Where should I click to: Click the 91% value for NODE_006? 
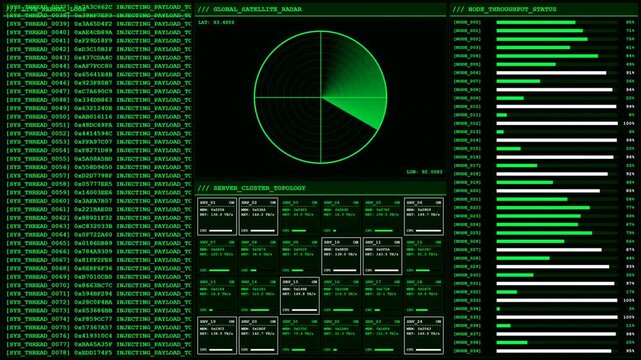[x=630, y=73]
